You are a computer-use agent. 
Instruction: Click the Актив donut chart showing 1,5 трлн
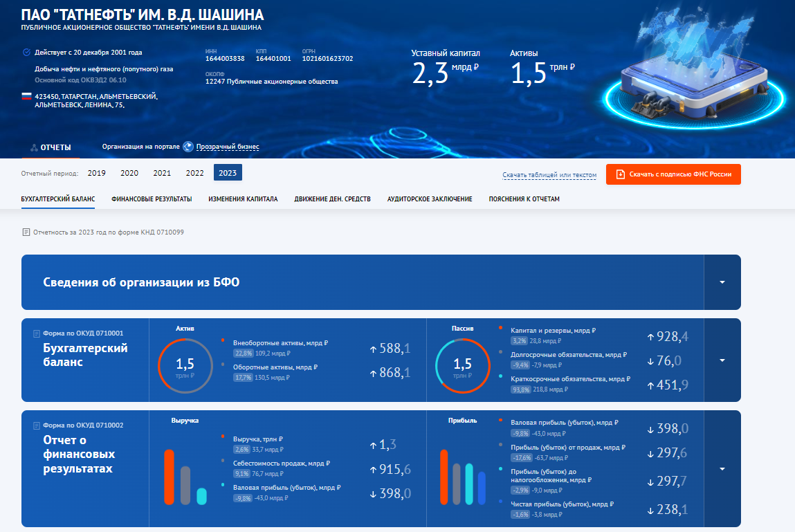click(185, 366)
